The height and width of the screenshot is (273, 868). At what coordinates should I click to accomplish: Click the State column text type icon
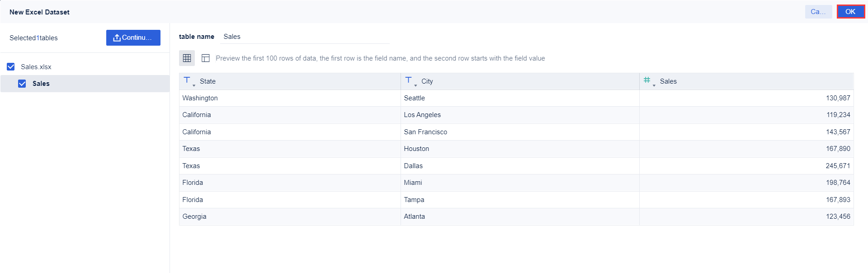[187, 80]
